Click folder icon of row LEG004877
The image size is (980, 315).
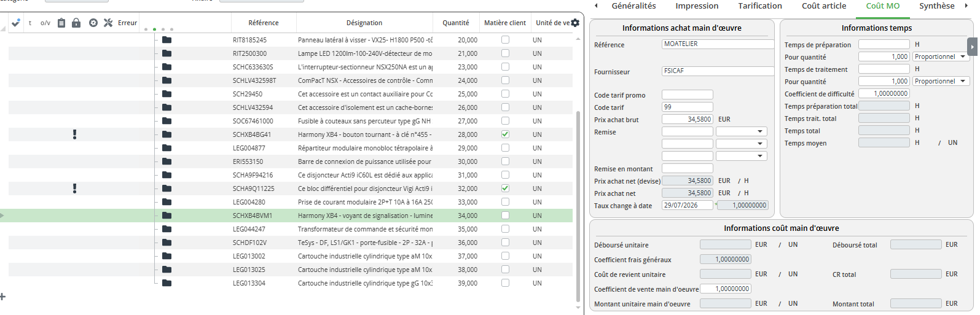[167, 148]
